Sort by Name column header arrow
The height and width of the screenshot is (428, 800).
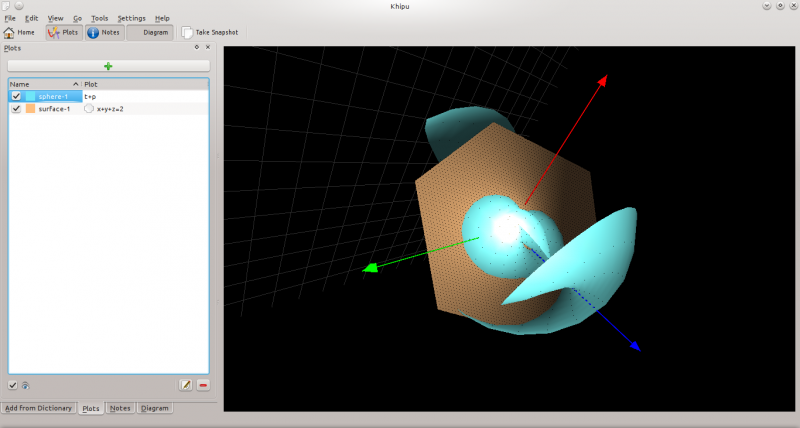coord(76,85)
